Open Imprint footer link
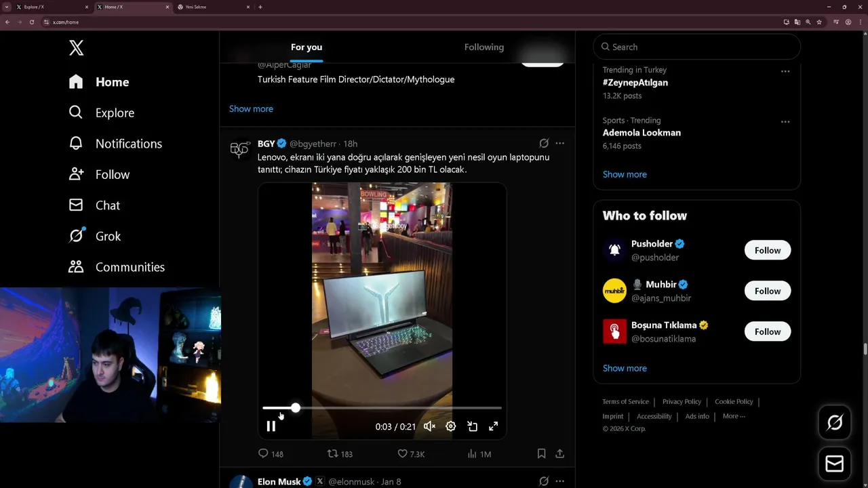Viewport: 868px width, 488px height. pyautogui.click(x=612, y=416)
